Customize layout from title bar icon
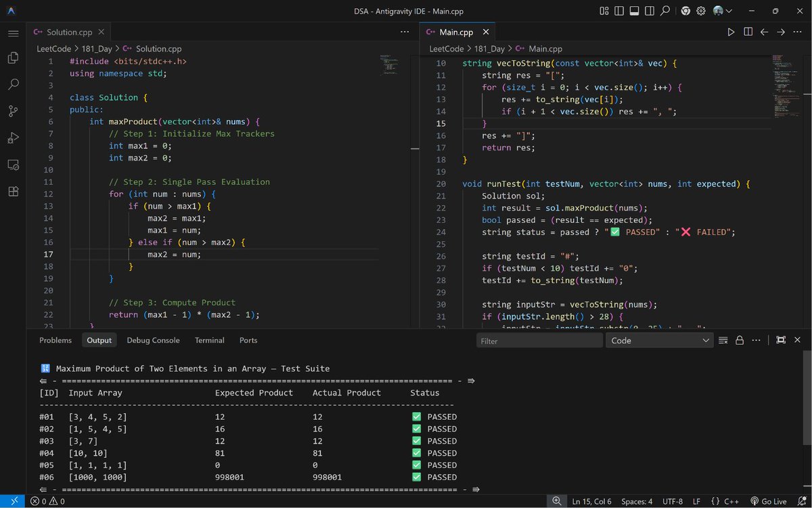Screen dimensions: 812x508 click(604, 11)
